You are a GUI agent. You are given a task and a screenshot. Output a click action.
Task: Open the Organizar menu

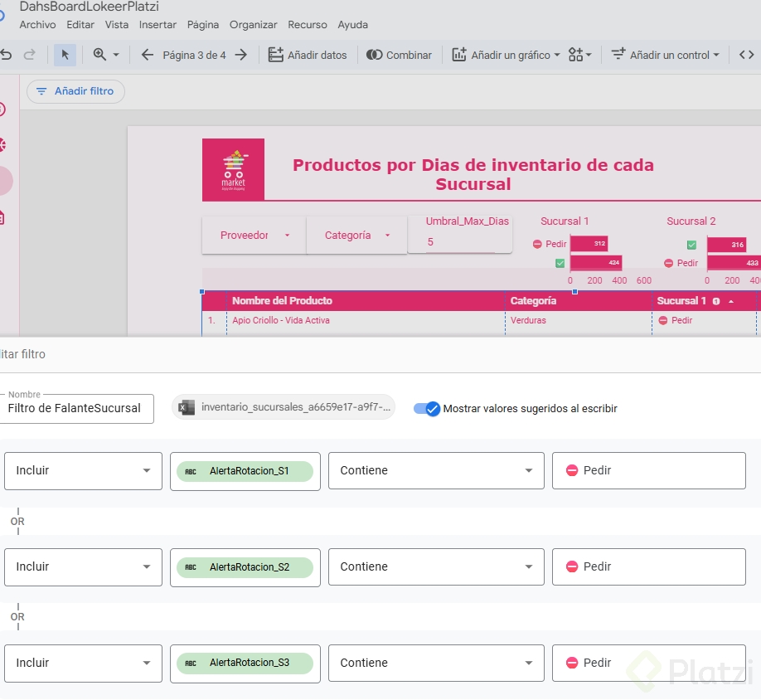[254, 25]
